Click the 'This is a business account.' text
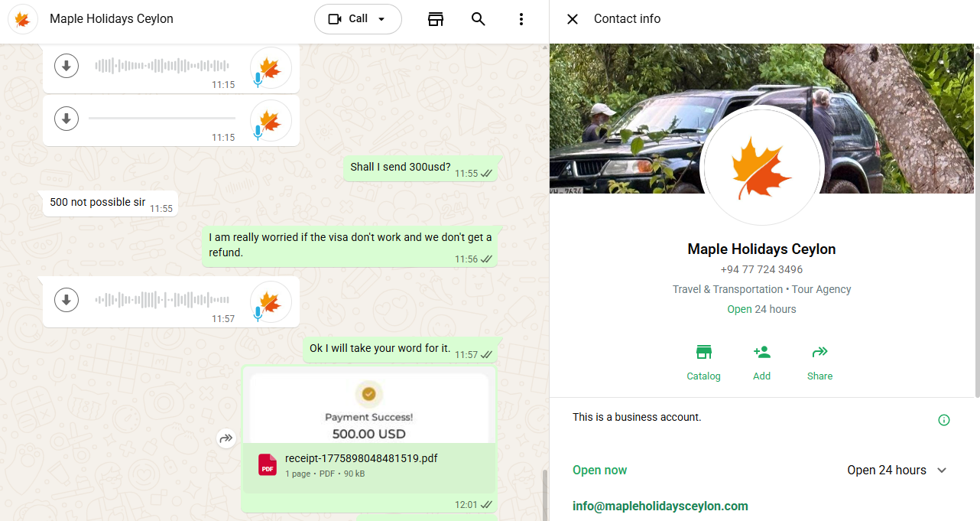Image resolution: width=980 pixels, height=521 pixels. coord(637,418)
